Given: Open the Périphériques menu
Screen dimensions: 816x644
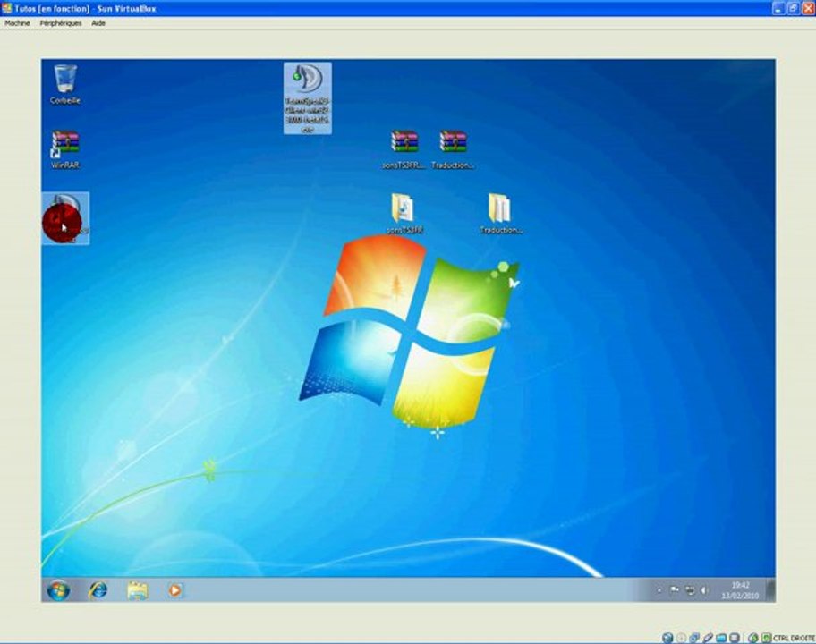Looking at the screenshot, I should pyautogui.click(x=60, y=23).
